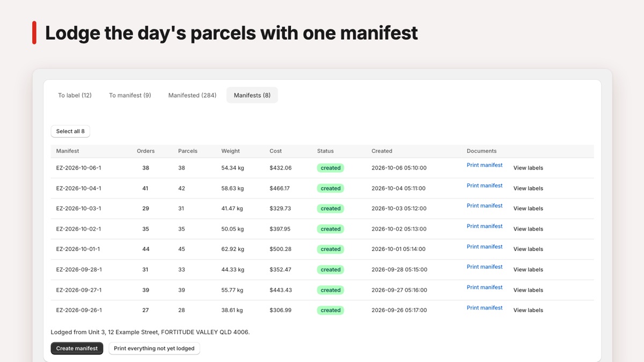The width and height of the screenshot is (644, 362).
Task: Click the created status badge for EZ-2026-10-01-1
Action: tap(331, 249)
